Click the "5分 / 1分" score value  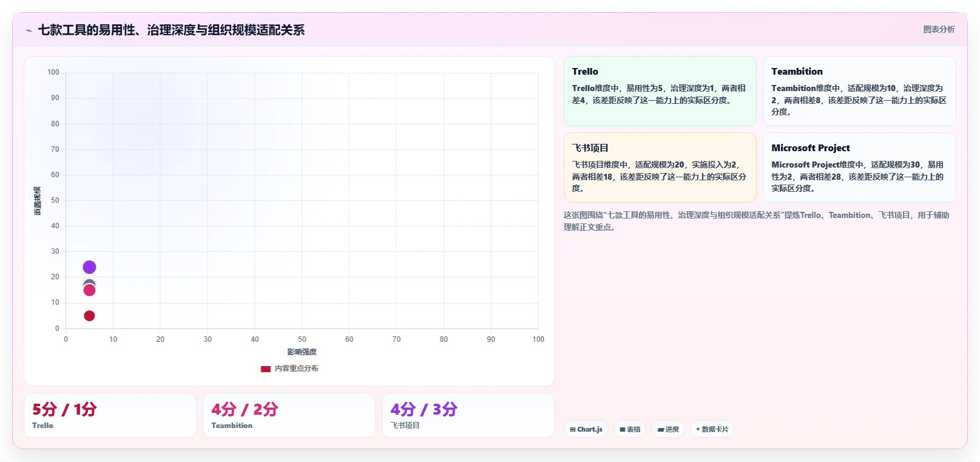tap(64, 409)
